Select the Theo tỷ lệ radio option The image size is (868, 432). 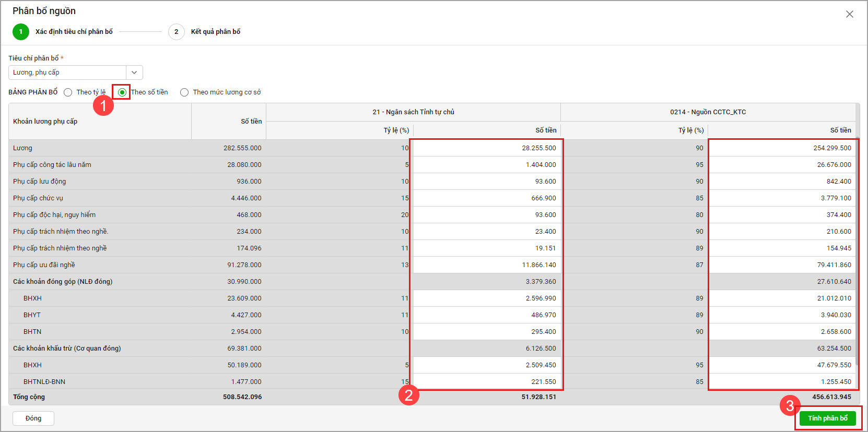pos(68,92)
